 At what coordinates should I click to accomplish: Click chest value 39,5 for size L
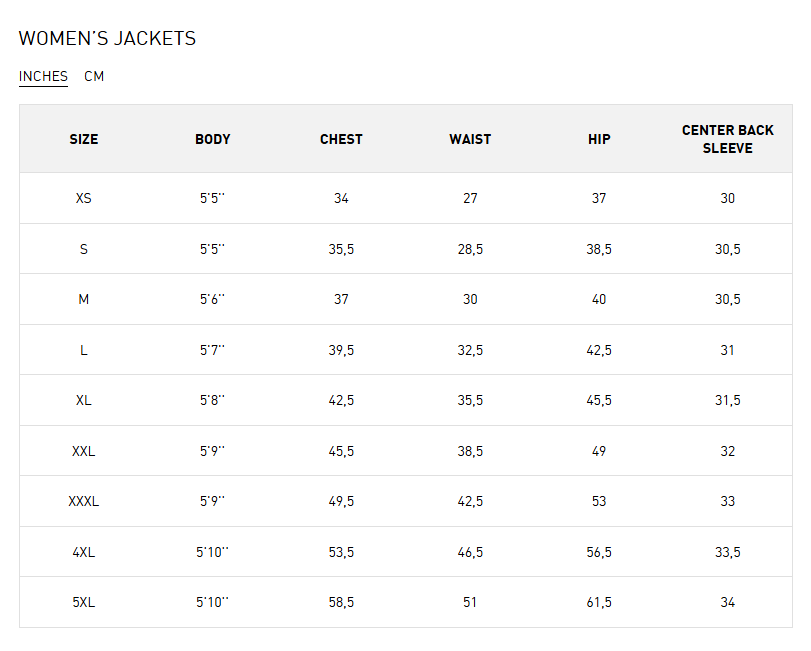[341, 350]
